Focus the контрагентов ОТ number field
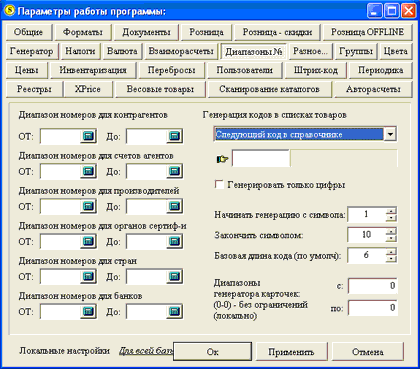 tap(60, 136)
